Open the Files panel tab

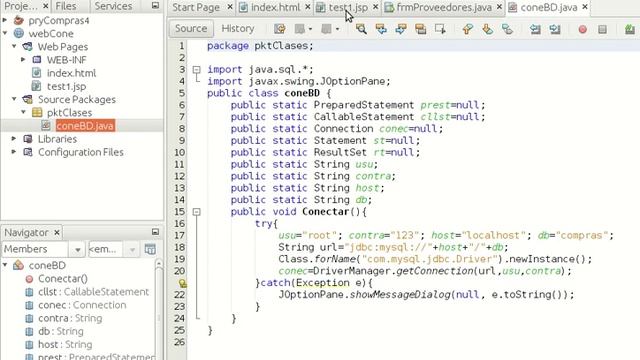point(66,6)
